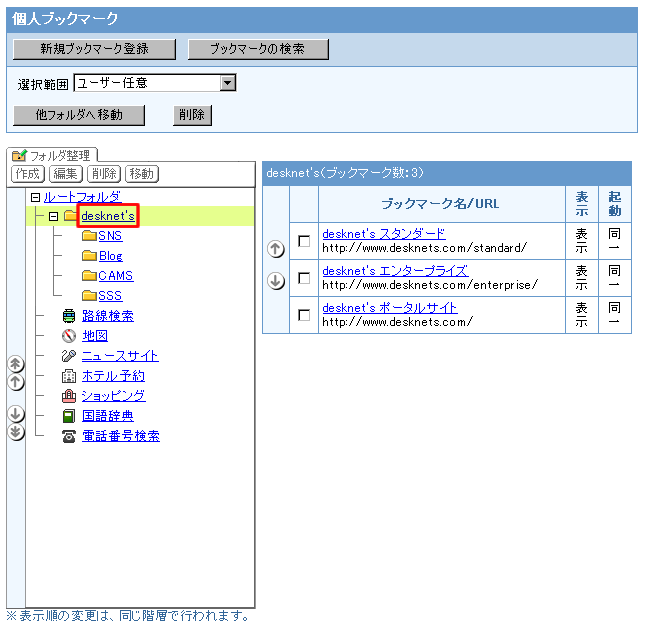The height and width of the screenshot is (623, 646).
Task: Select the フォルダ整理 tab
Action: 52,155
